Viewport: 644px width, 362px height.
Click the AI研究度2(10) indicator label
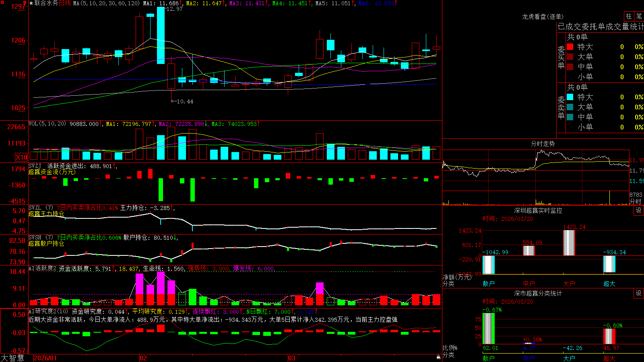pyautogui.click(x=48, y=311)
